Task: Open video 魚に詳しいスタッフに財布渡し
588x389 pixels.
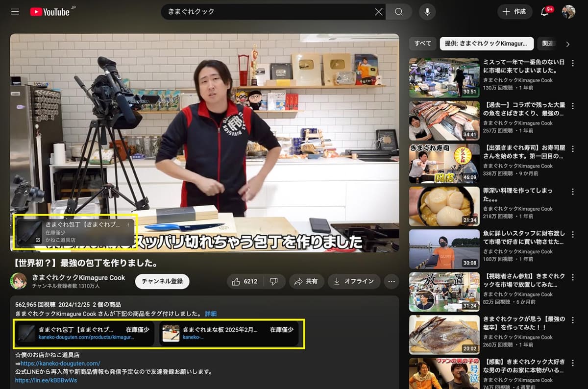Action: click(524, 238)
